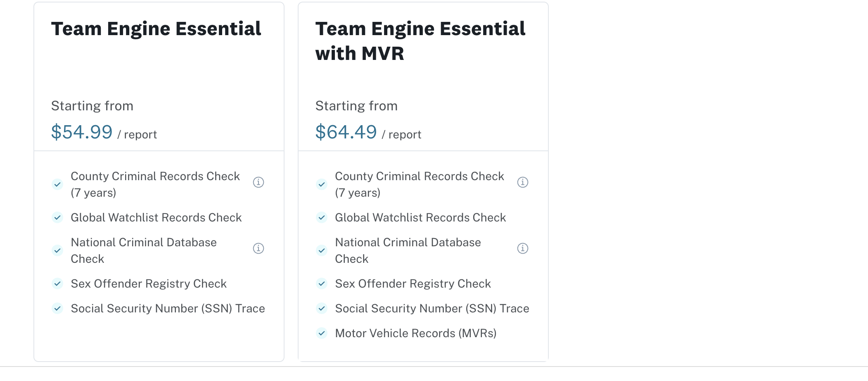The width and height of the screenshot is (868, 381).
Task: Click Global Watchlist checkmark in the MVR card
Action: point(322,217)
